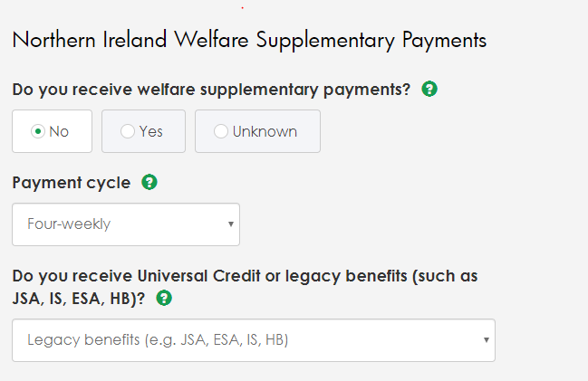Image resolution: width=588 pixels, height=381 pixels.
Task: Click the 'No' label text
Action: point(59,131)
